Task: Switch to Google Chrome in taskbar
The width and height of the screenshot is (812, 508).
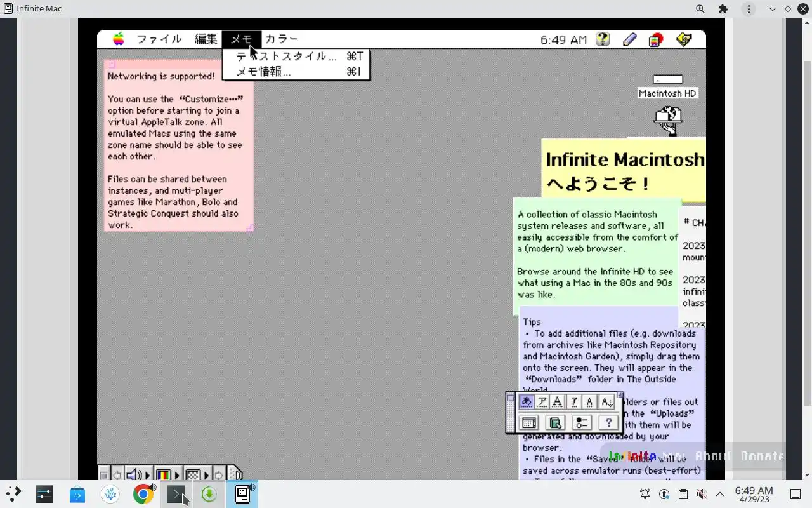Action: point(143,493)
